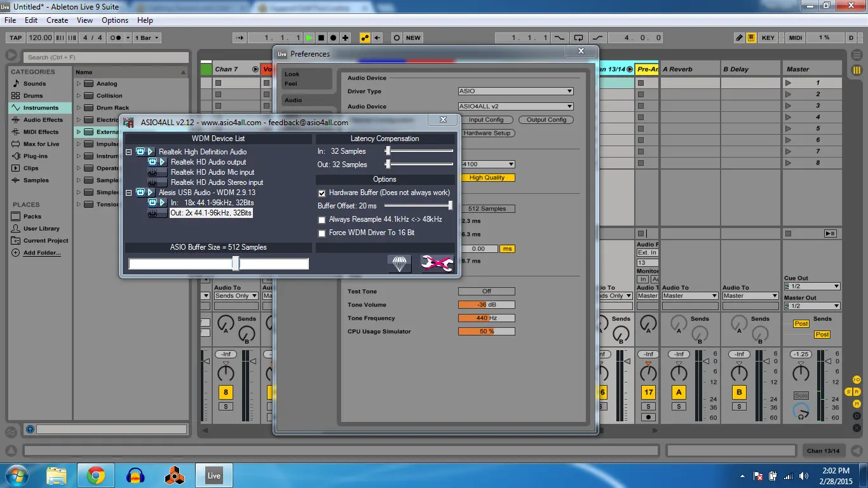
Task: Open the Audacity headphones taskbar icon
Action: point(135,475)
